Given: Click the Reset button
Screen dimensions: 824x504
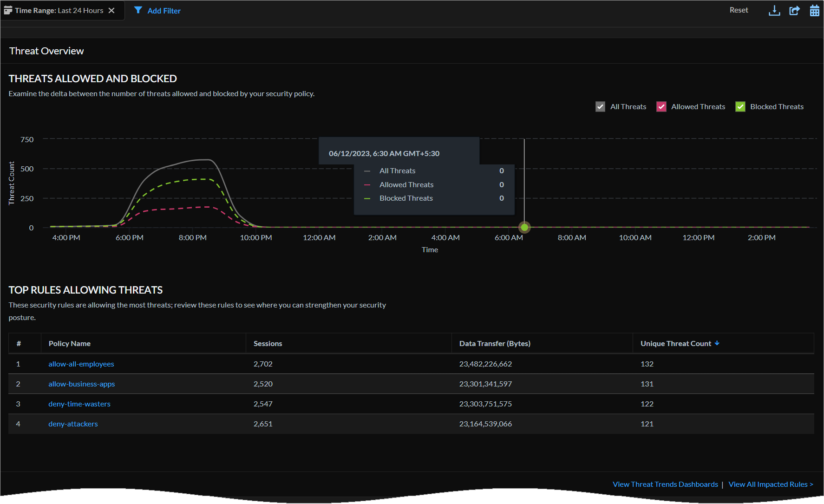Looking at the screenshot, I should coord(739,10).
